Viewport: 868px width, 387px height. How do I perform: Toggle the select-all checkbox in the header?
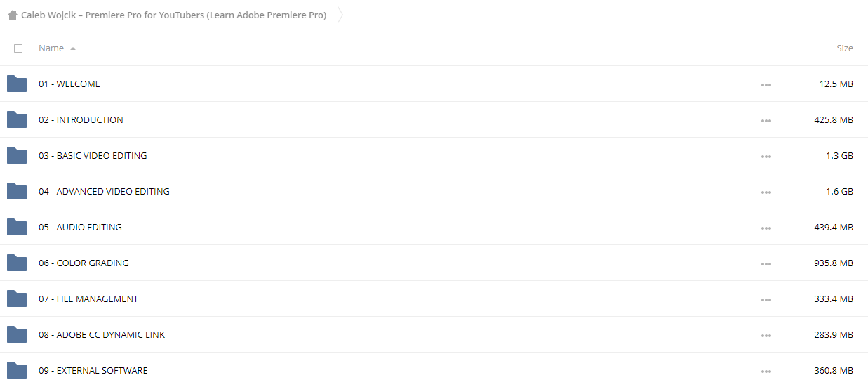coord(18,48)
